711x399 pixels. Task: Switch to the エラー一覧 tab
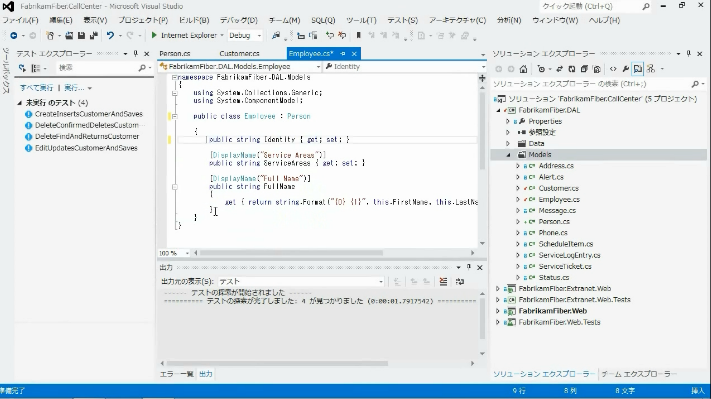176,374
